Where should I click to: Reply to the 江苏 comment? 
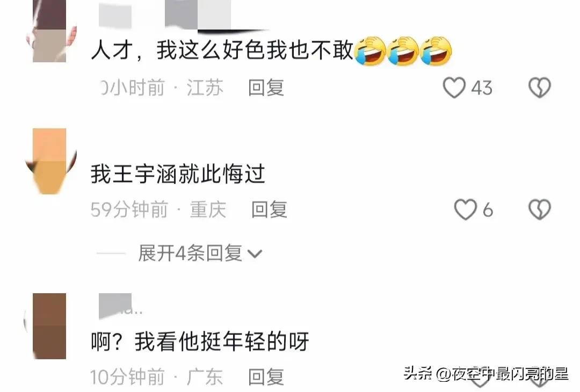[x=266, y=88]
